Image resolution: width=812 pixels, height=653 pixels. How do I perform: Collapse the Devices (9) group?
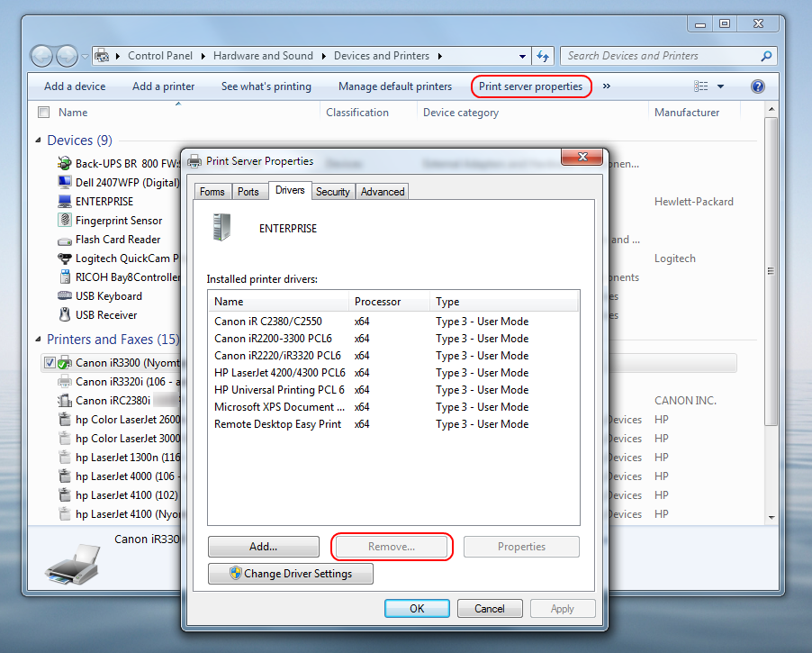click(x=39, y=141)
